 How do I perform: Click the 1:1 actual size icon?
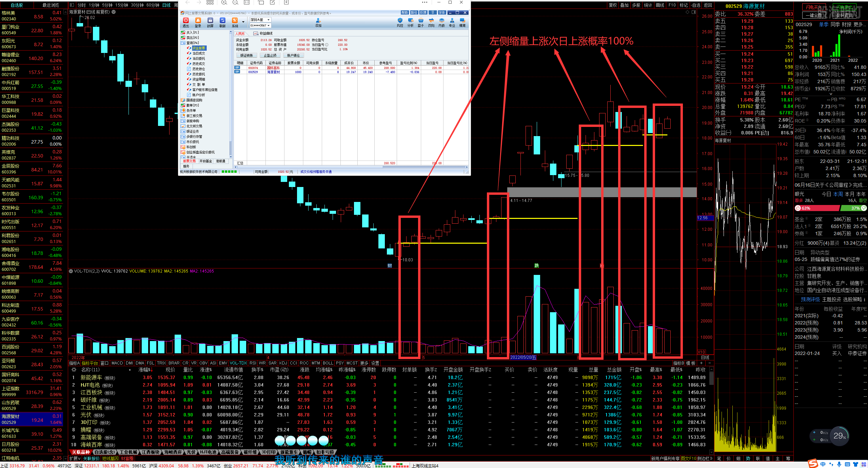[x=247, y=2]
